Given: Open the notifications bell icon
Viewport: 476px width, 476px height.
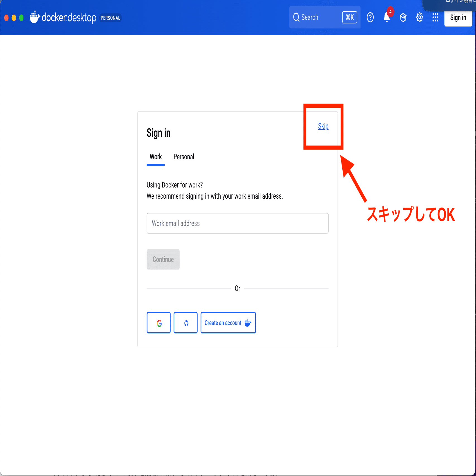Looking at the screenshot, I should [x=387, y=17].
